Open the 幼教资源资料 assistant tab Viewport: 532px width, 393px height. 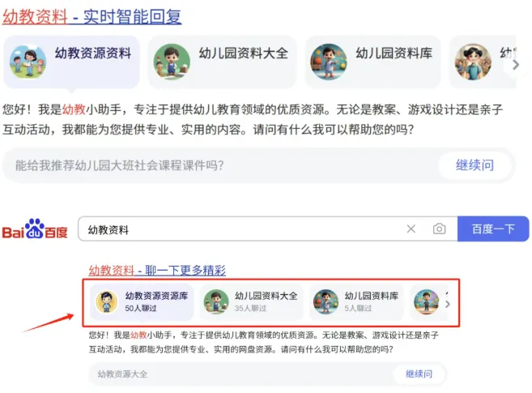click(71, 62)
